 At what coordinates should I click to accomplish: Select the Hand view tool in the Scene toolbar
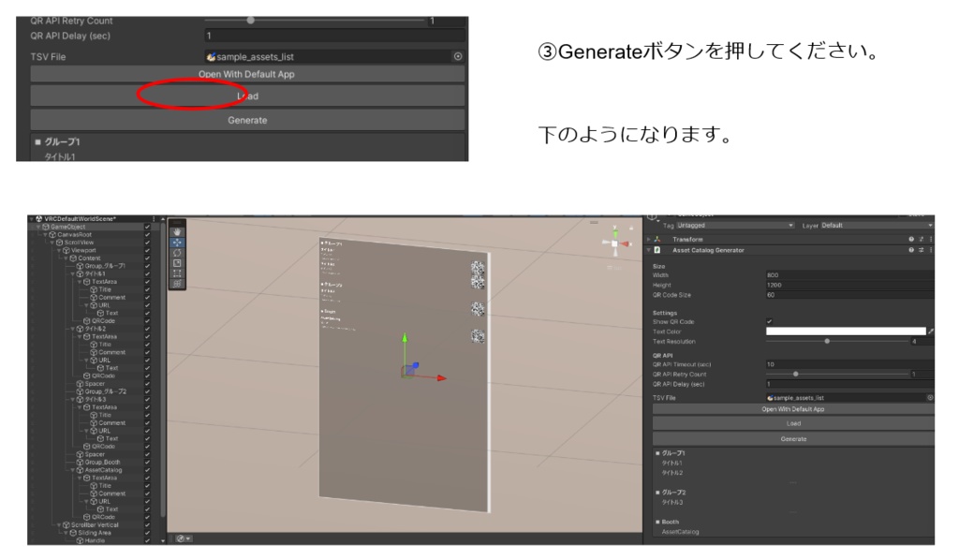coord(178,232)
